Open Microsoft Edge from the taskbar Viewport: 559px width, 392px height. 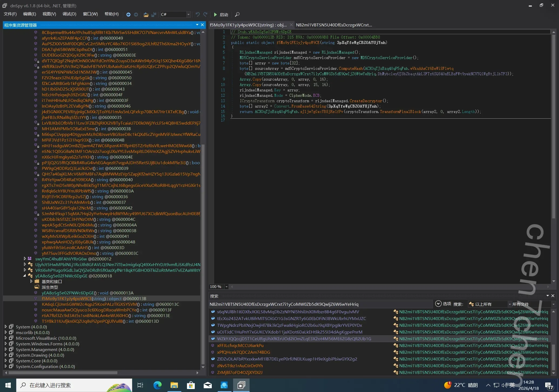[157, 385]
